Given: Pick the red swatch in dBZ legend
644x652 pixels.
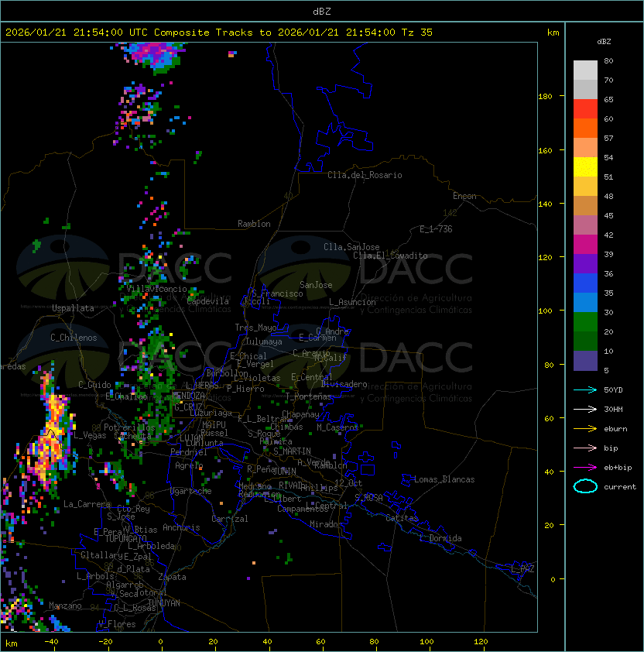Looking at the screenshot, I should click(x=585, y=109).
